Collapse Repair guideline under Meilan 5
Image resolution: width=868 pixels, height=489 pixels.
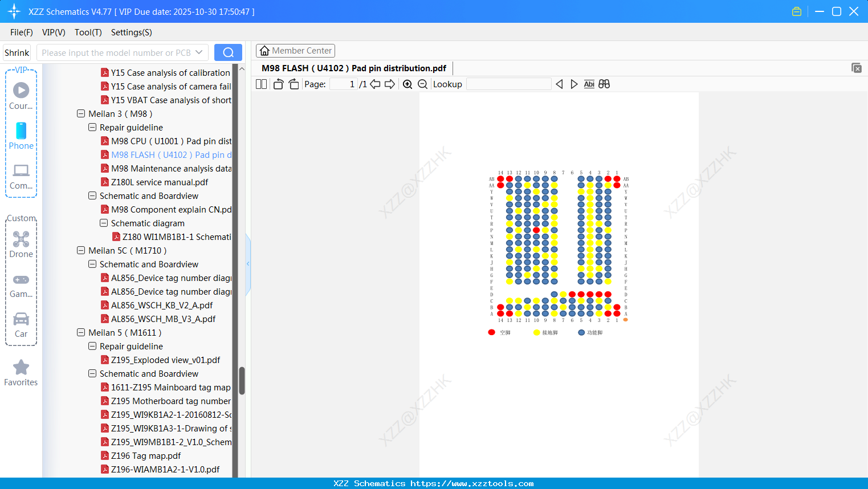[92, 347]
